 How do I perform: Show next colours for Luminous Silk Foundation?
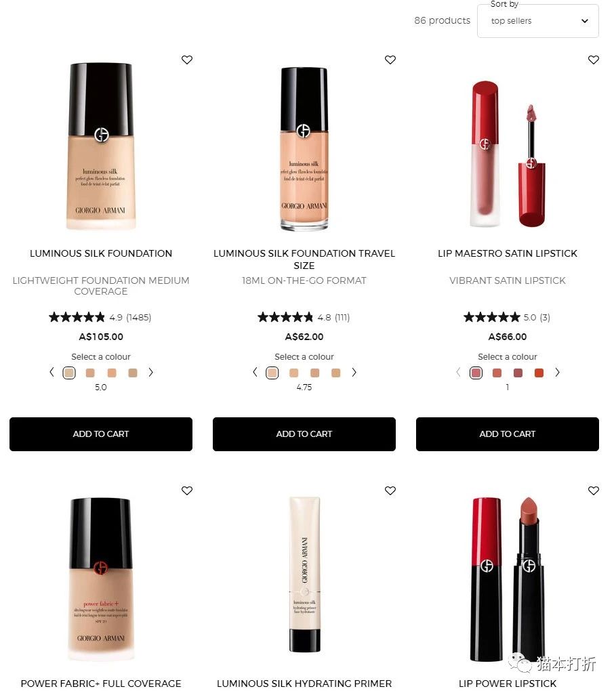151,373
